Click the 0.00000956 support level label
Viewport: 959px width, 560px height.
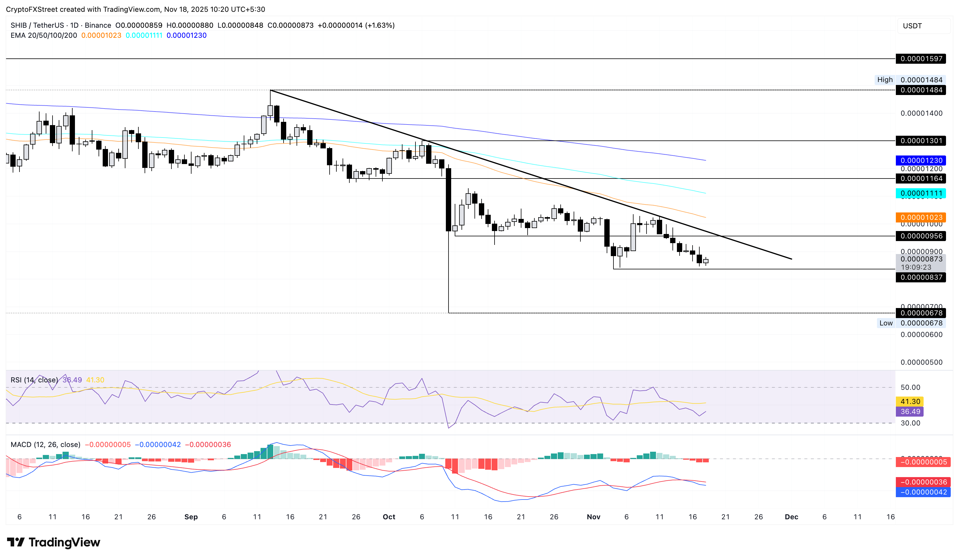pos(921,236)
